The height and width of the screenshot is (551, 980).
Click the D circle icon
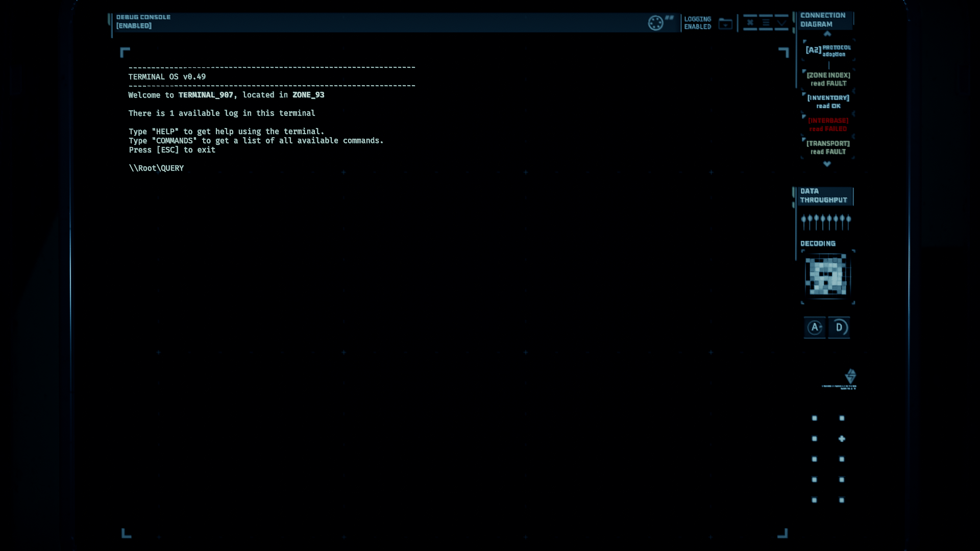click(x=839, y=327)
